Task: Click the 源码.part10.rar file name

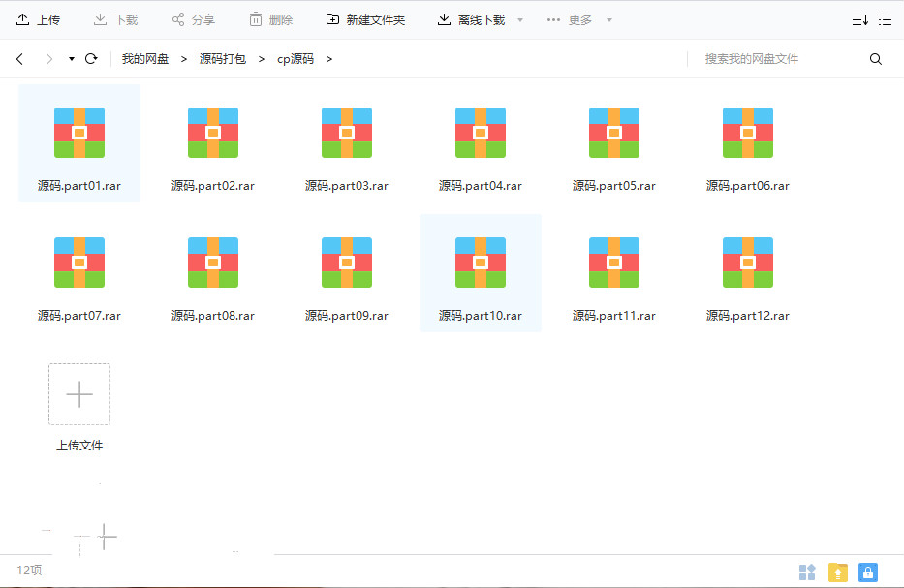Action: pos(481,316)
